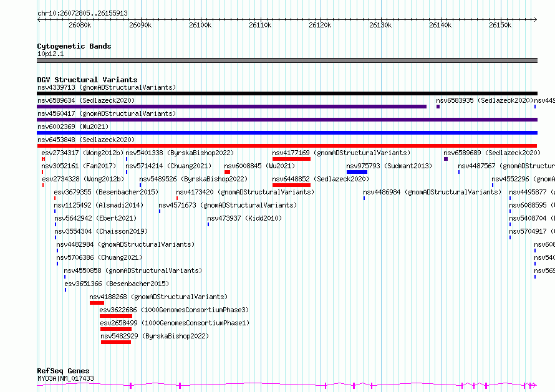Click nsv4177169 gnomAD variant label
555x392 pixels.
click(341, 153)
